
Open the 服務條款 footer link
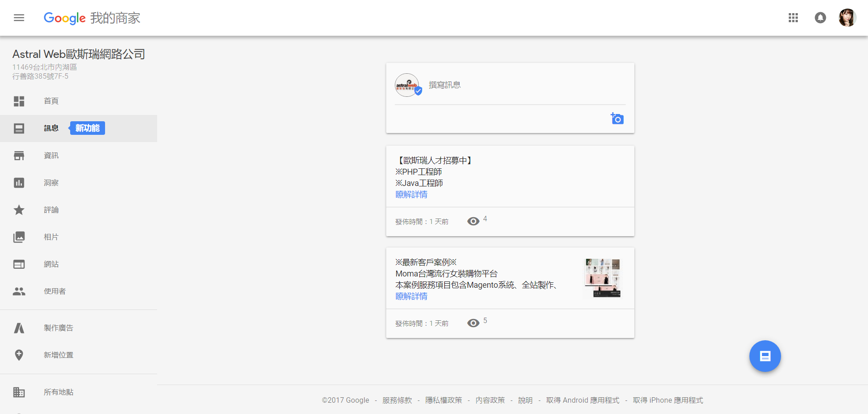pos(397,400)
